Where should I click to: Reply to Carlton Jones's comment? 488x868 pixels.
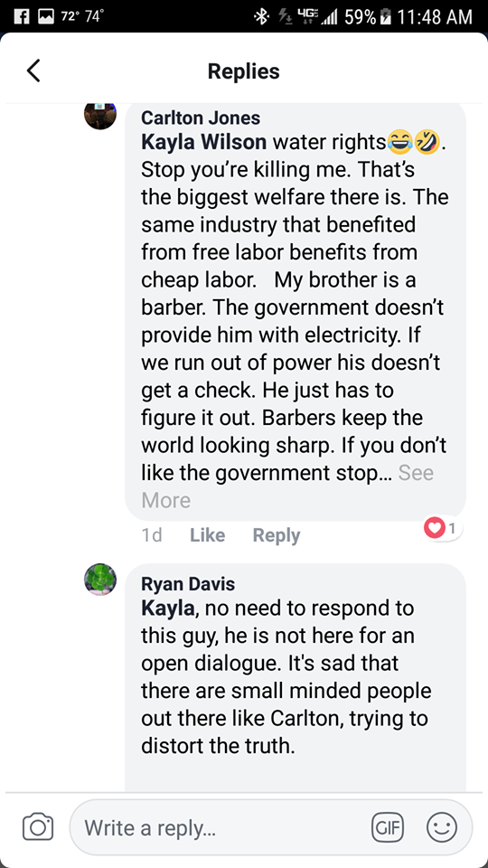click(277, 535)
